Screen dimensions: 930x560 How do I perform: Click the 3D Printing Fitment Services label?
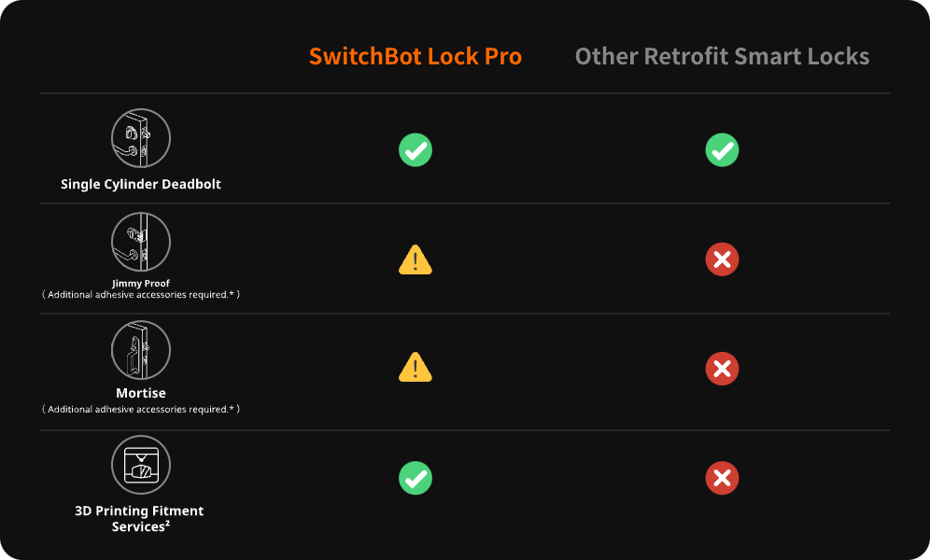pos(139,519)
